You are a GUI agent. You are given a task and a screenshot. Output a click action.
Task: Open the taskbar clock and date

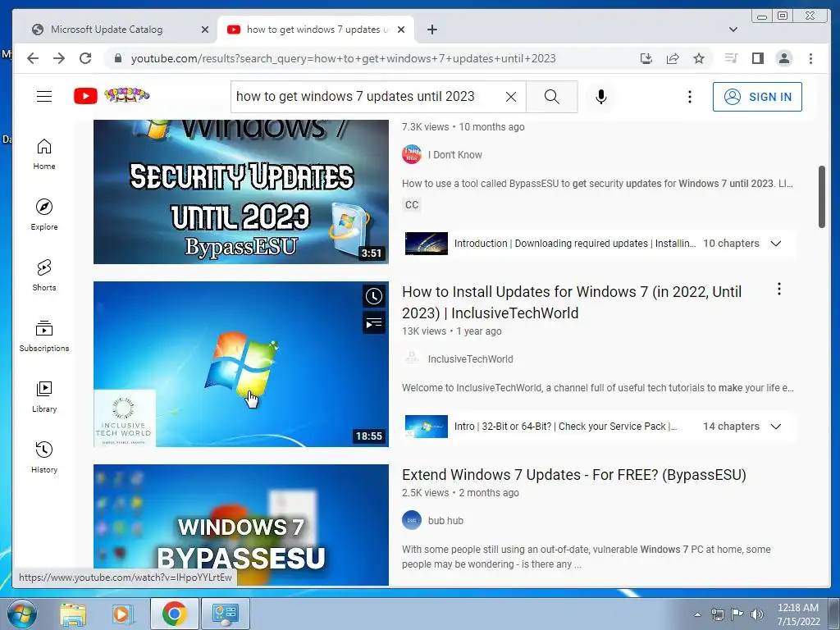797,614
